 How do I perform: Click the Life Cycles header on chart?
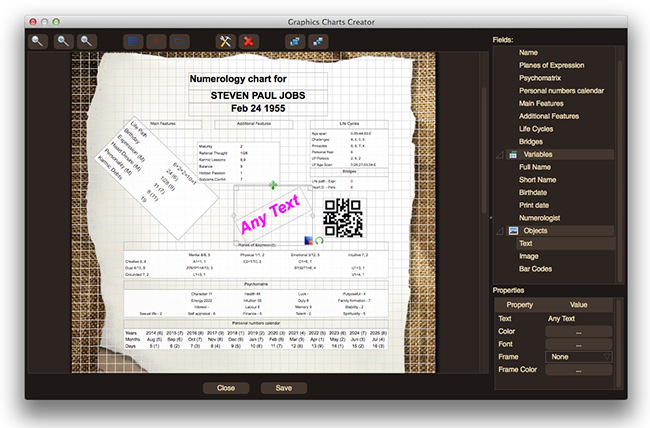point(349,124)
